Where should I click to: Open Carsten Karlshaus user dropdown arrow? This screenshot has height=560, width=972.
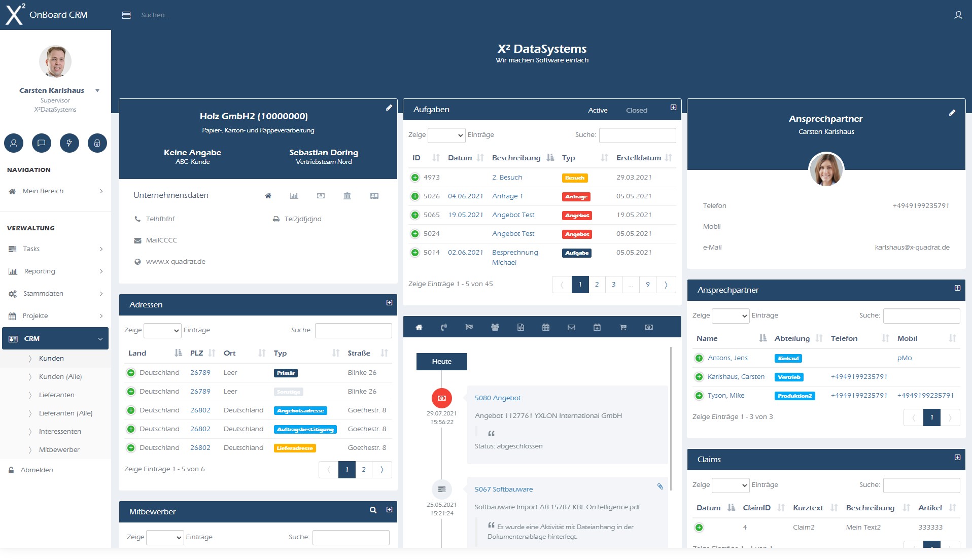coord(97,91)
